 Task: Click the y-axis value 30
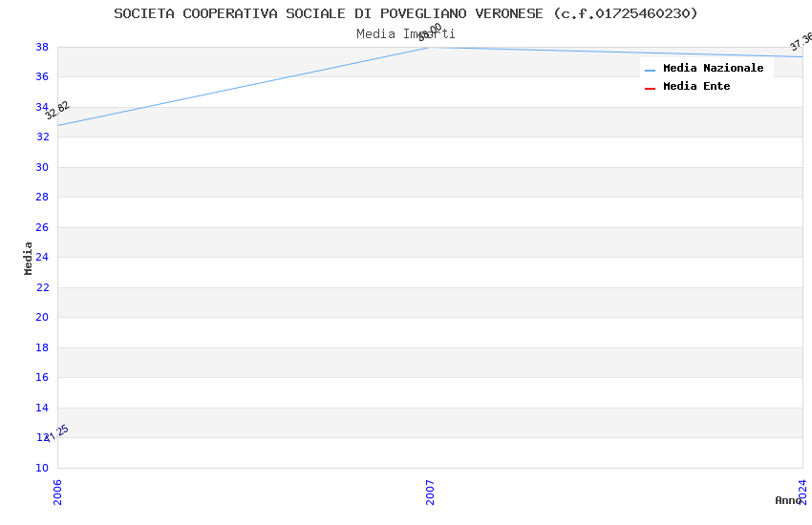coord(42,167)
